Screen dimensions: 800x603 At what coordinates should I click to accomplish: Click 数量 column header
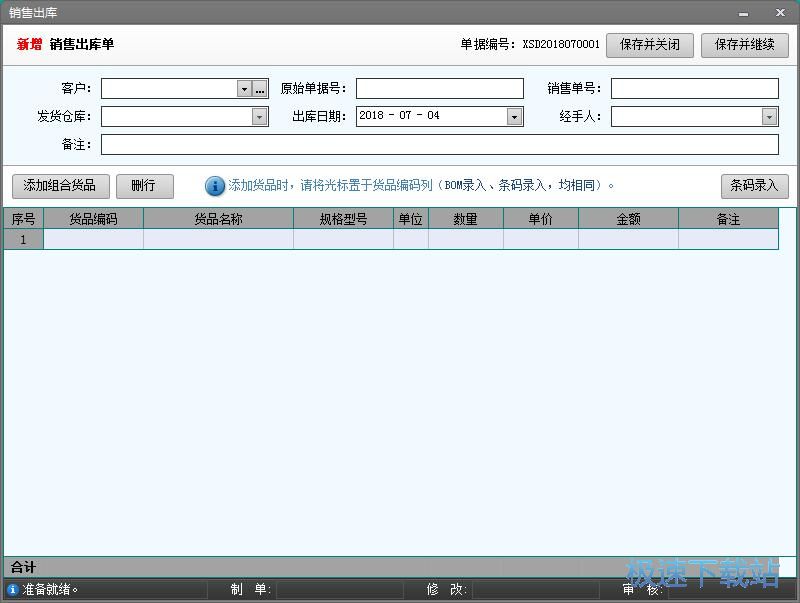466,219
